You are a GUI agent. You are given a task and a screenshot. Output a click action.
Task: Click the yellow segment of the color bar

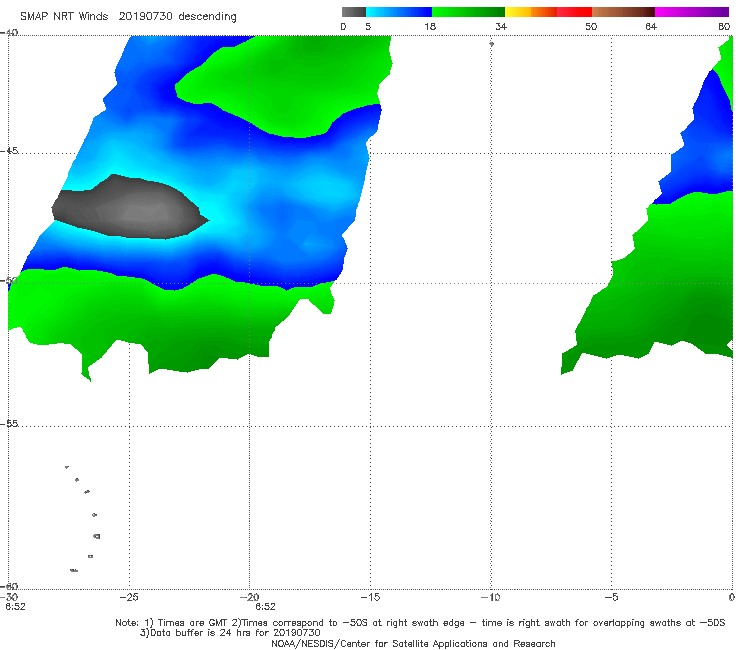pyautogui.click(x=518, y=12)
